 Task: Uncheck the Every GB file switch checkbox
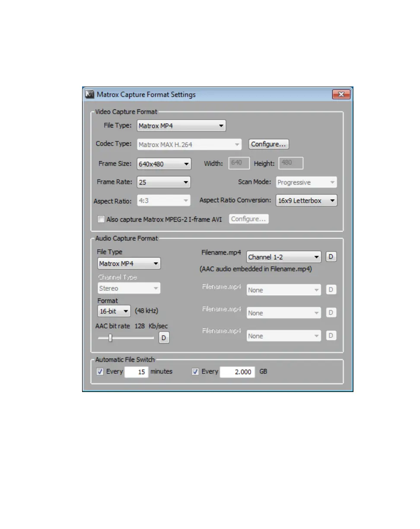point(195,372)
